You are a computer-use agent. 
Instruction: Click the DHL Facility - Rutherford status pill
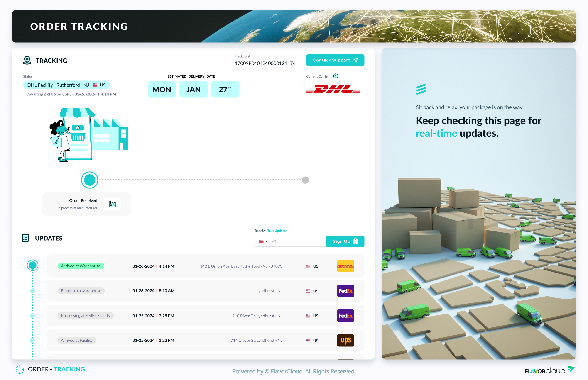(66, 85)
